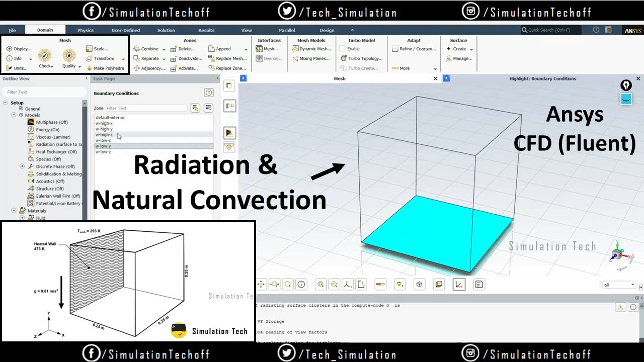Click zoom-in magnifier in viewport toolbar

click(x=320, y=285)
